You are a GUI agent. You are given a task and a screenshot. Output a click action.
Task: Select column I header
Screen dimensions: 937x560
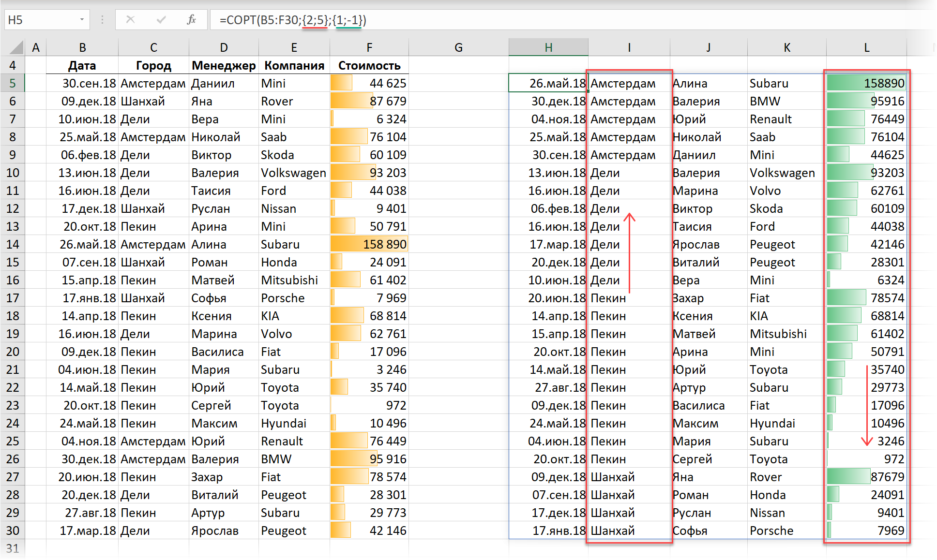pos(629,47)
